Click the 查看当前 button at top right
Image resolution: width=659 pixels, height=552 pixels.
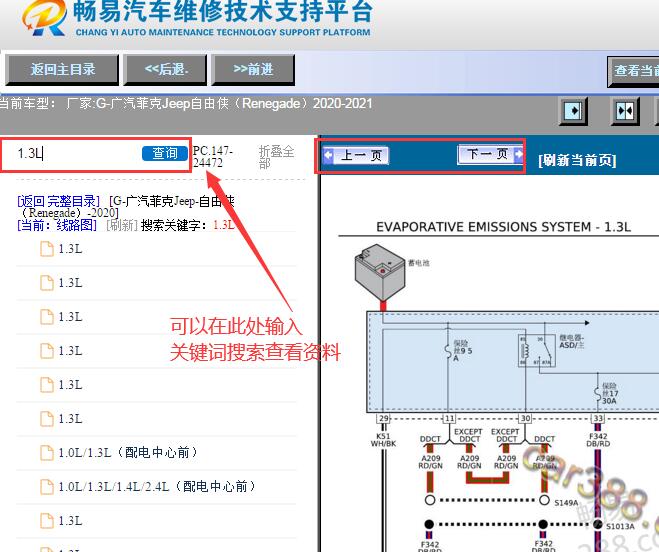pyautogui.click(x=633, y=71)
